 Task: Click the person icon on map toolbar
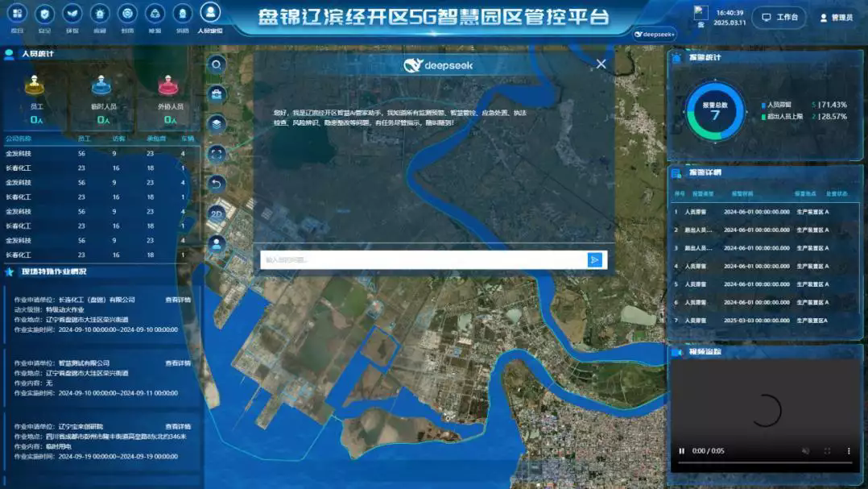(x=217, y=243)
